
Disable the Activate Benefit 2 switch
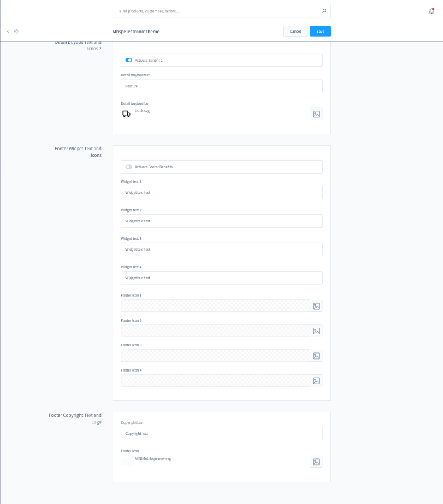[129, 60]
